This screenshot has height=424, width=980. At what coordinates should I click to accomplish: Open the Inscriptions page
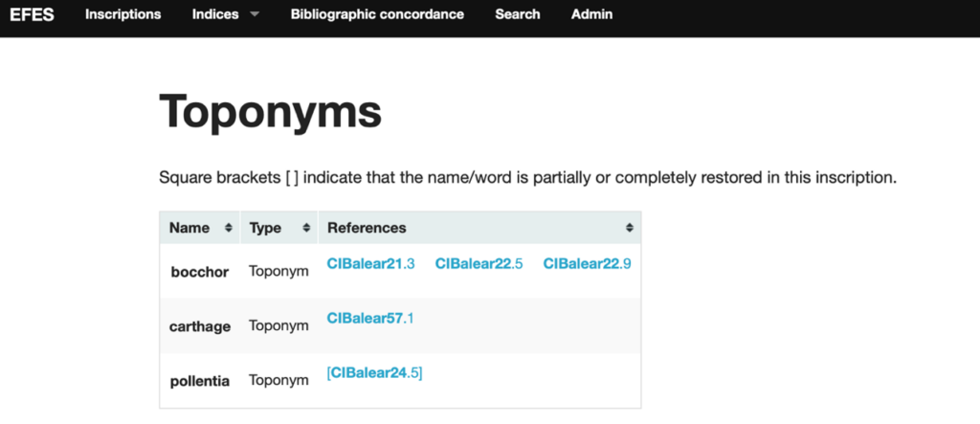pos(123,14)
